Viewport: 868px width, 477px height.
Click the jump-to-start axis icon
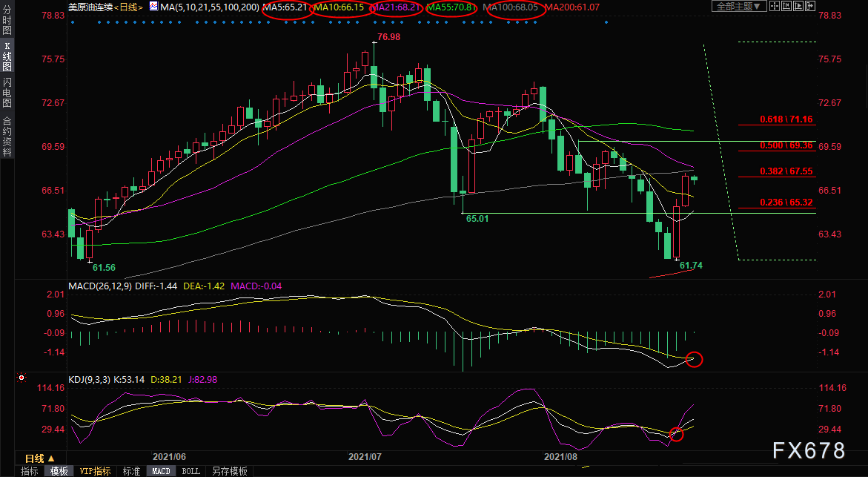pyautogui.click(x=786, y=6)
